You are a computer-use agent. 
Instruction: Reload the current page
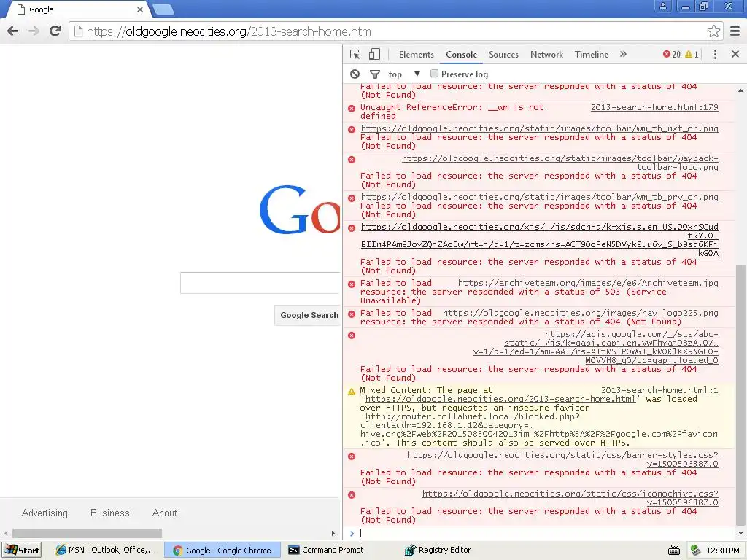tap(55, 31)
